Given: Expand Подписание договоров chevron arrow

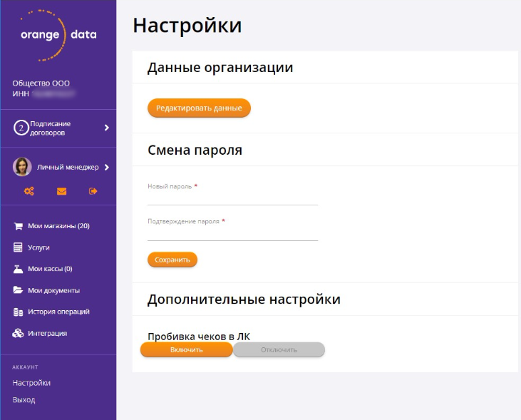Looking at the screenshot, I should click(x=106, y=128).
